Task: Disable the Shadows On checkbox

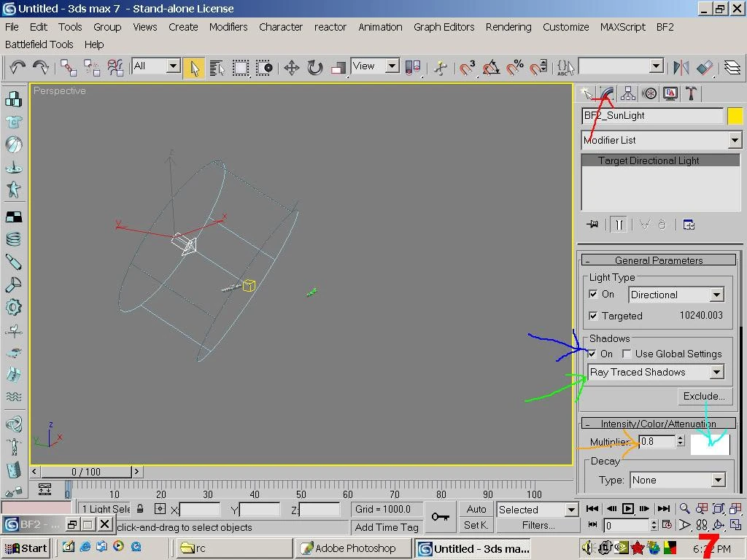Action: [x=593, y=354]
